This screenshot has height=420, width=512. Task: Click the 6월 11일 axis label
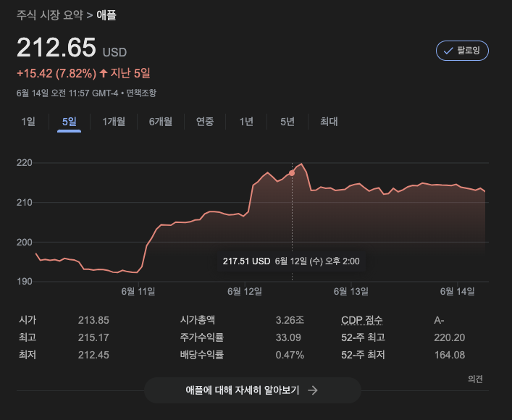coord(138,291)
